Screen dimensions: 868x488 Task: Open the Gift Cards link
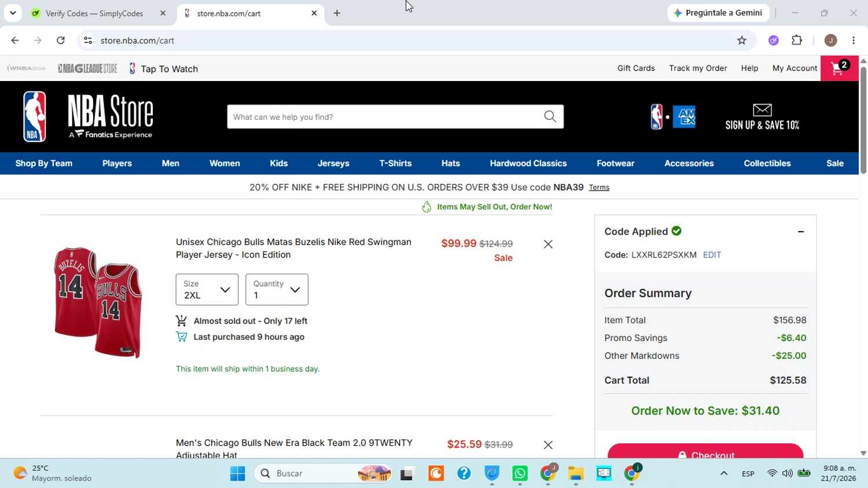(x=636, y=68)
